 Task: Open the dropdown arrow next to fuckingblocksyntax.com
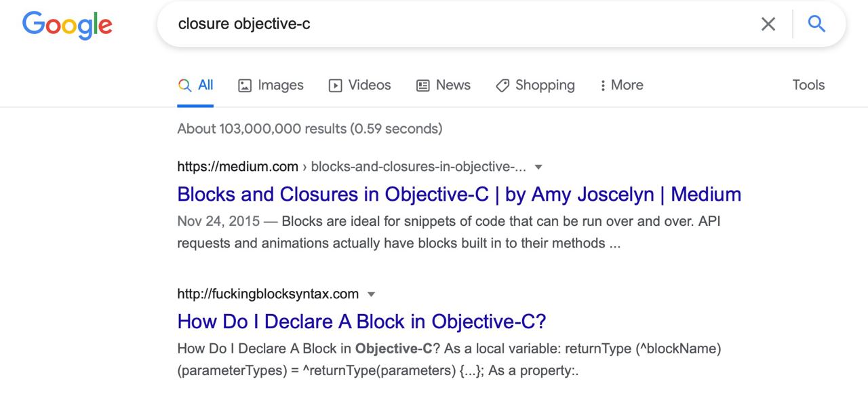click(371, 294)
